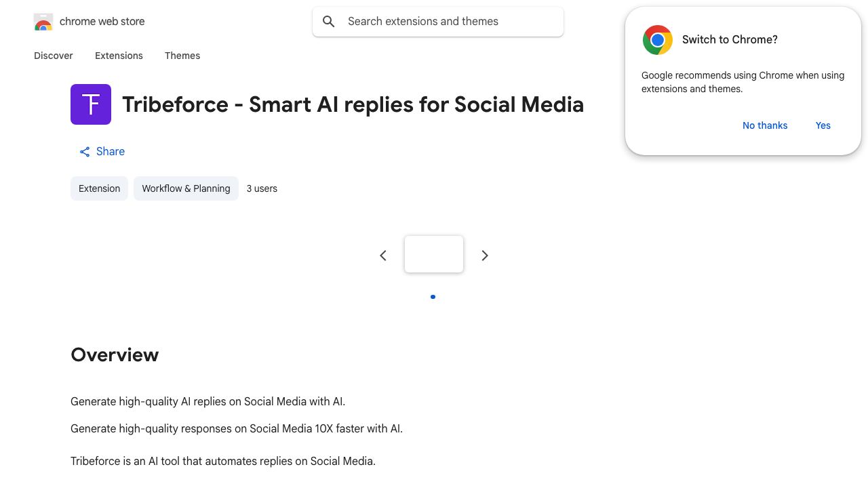The image size is (868, 488).
Task: Click the search magnifier icon
Action: [329, 22]
